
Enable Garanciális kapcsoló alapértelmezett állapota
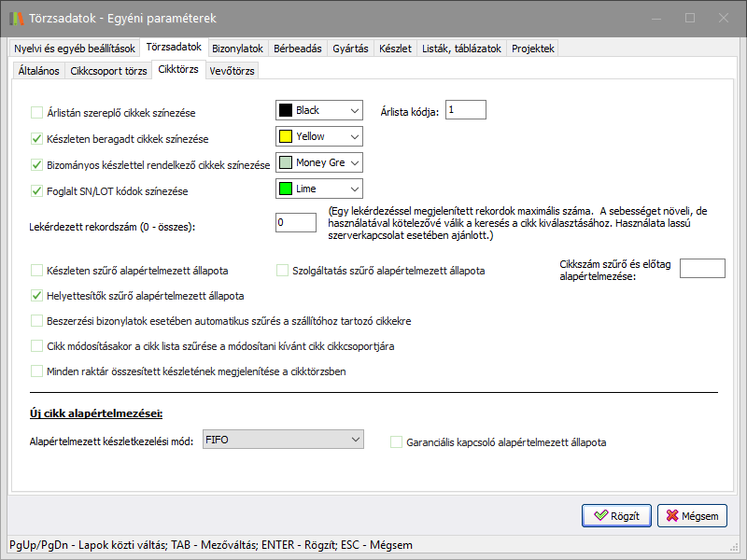tap(397, 441)
